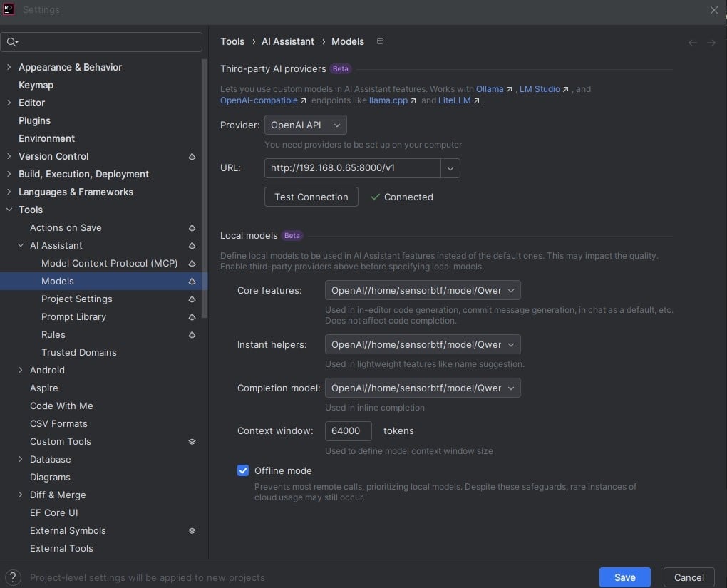Collapse the AI Assistant tree node
This screenshot has width=727, height=588.
pyautogui.click(x=21, y=246)
